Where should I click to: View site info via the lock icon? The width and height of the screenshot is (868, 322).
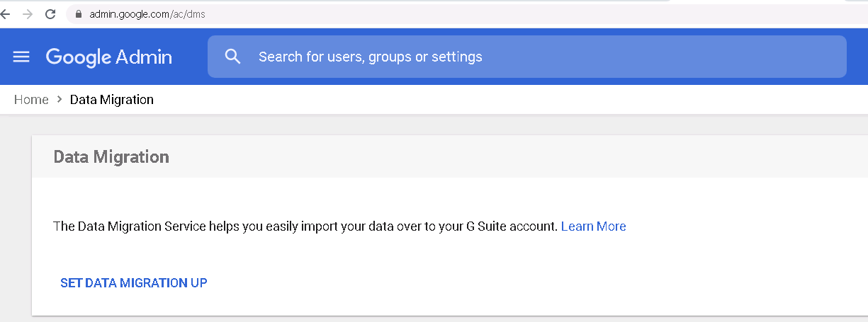[x=78, y=14]
